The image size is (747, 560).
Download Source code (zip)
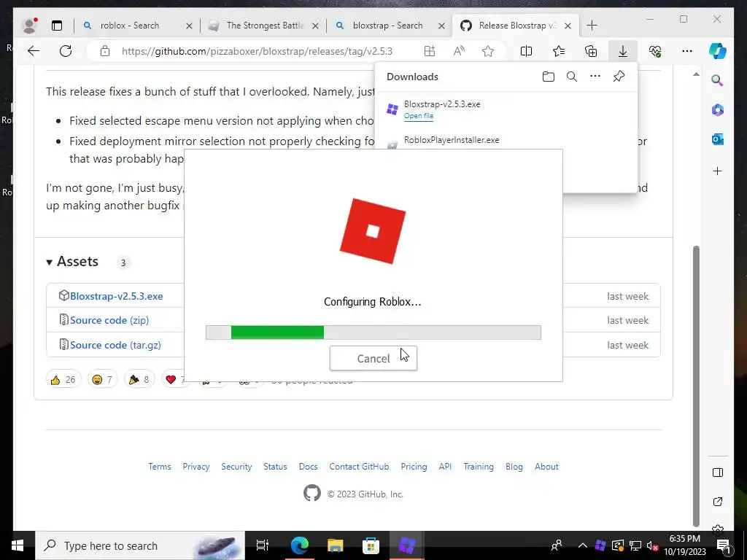pos(109,321)
